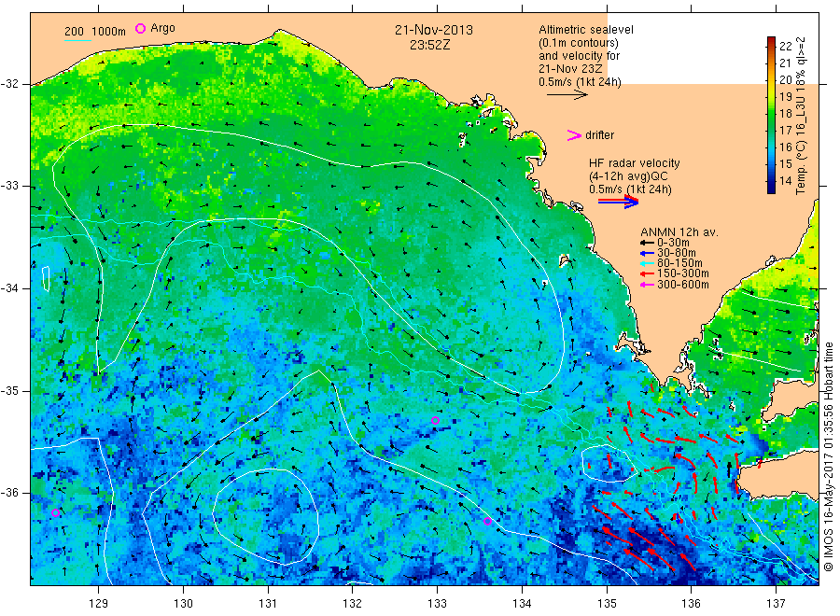Click the '80-150m' depth label
The height and width of the screenshot is (616, 840).
tap(679, 263)
